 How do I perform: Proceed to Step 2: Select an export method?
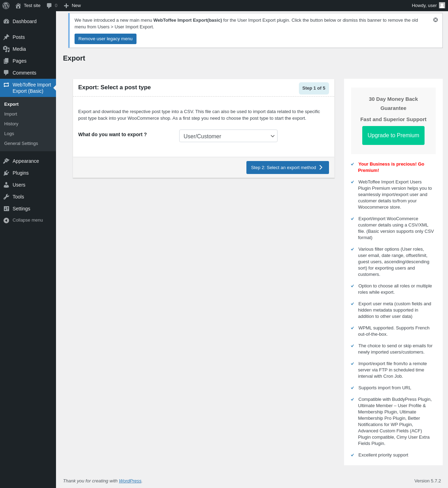(288, 167)
